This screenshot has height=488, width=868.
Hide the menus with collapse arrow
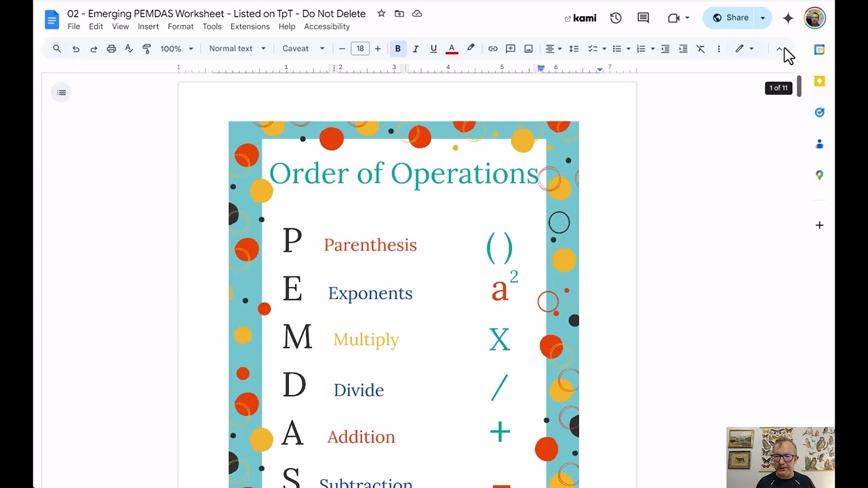point(780,49)
